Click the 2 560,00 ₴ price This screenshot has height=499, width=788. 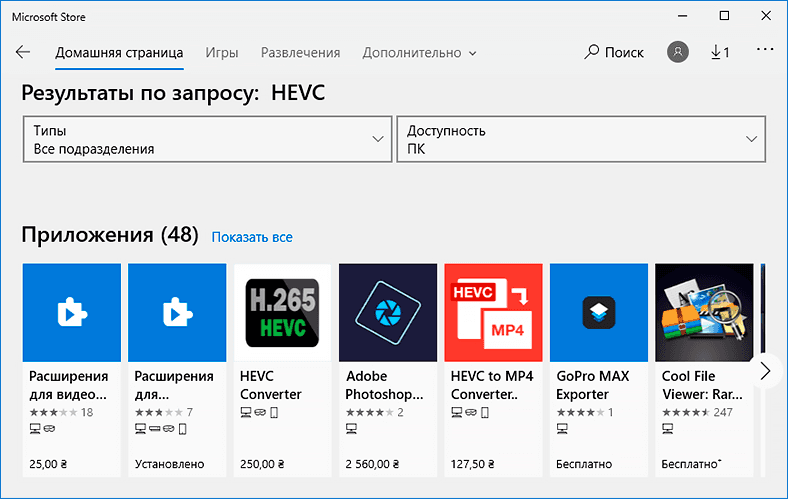tap(372, 464)
